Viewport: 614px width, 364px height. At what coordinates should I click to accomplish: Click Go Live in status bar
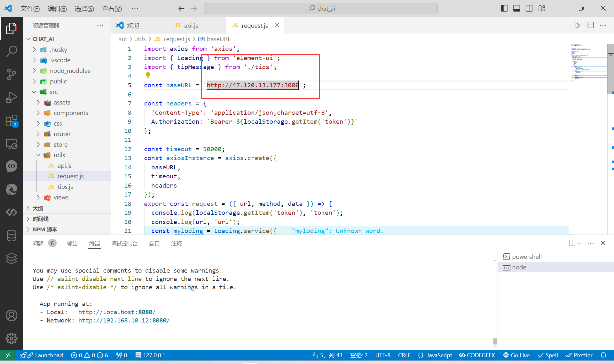coord(516,355)
